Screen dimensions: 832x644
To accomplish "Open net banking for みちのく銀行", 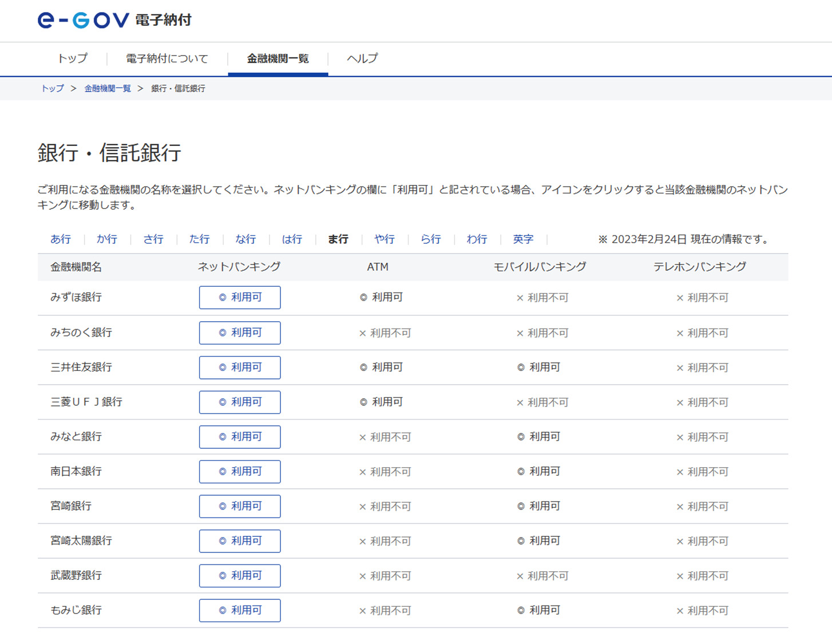I will click(x=240, y=333).
